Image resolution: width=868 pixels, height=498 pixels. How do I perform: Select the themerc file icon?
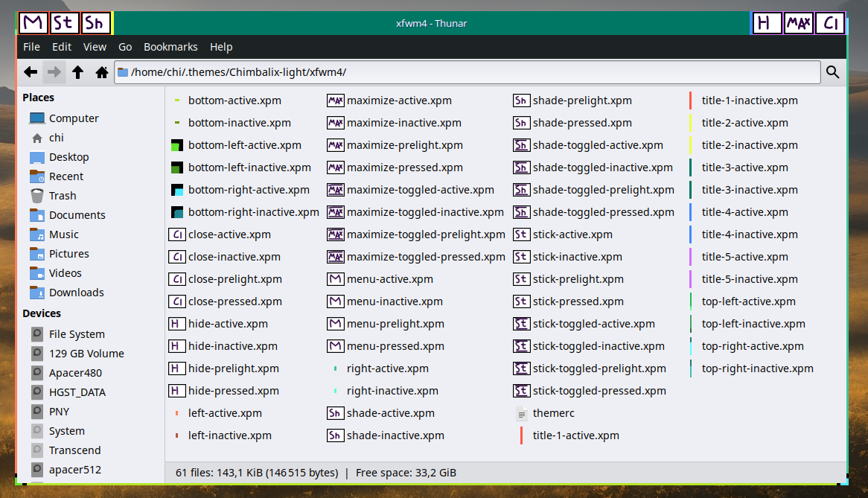click(x=521, y=413)
